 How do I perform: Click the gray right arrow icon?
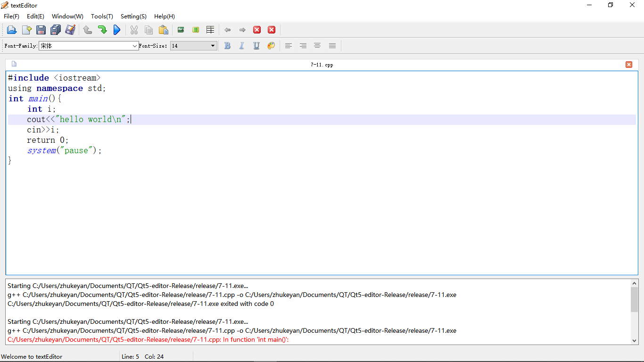point(242,30)
